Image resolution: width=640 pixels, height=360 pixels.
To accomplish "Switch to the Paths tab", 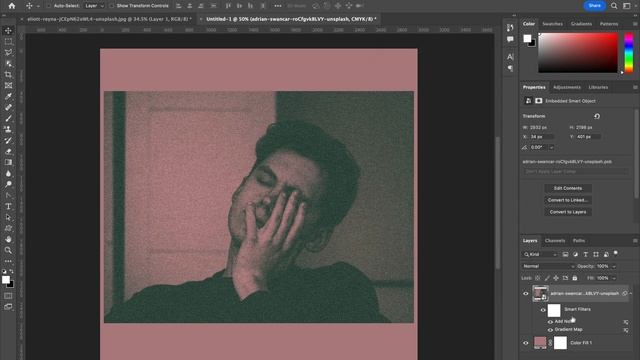I will tap(578, 241).
